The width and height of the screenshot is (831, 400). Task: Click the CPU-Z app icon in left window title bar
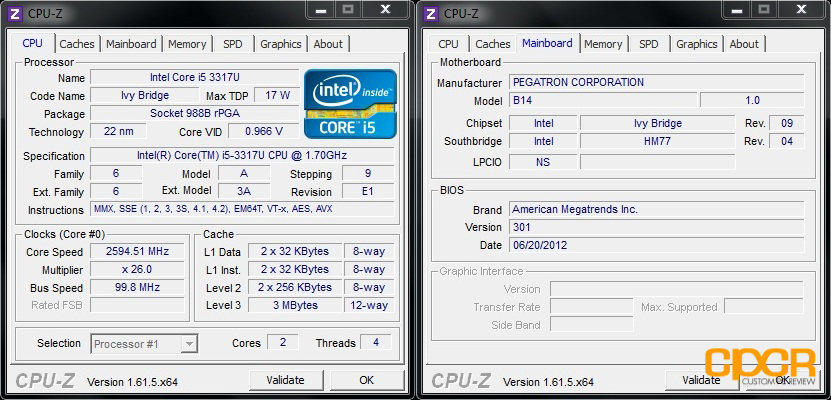(15, 13)
